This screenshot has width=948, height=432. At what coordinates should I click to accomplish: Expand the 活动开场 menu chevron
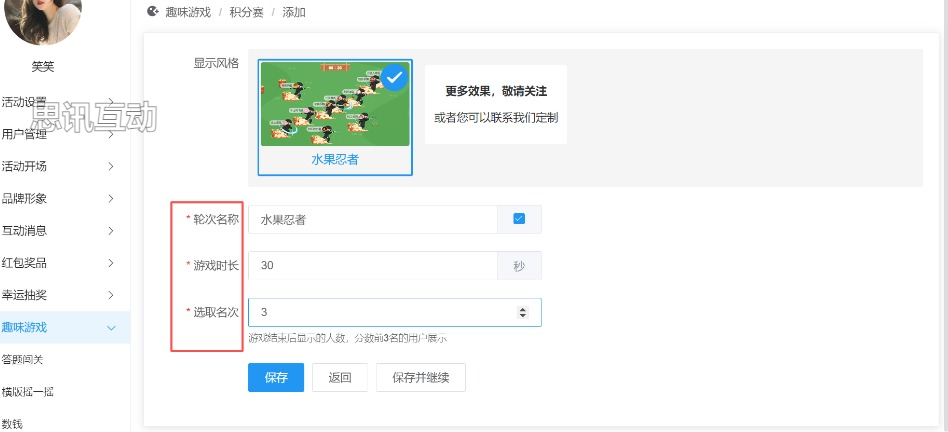pos(110,166)
